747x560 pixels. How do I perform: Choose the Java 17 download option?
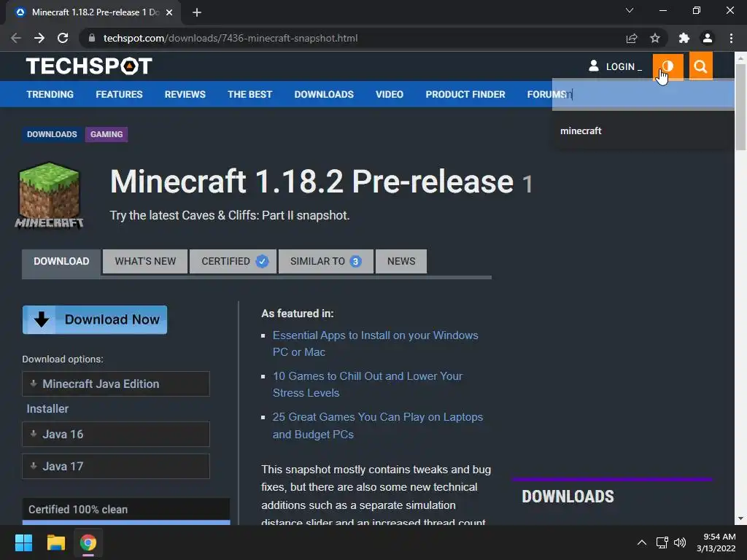coord(116,466)
